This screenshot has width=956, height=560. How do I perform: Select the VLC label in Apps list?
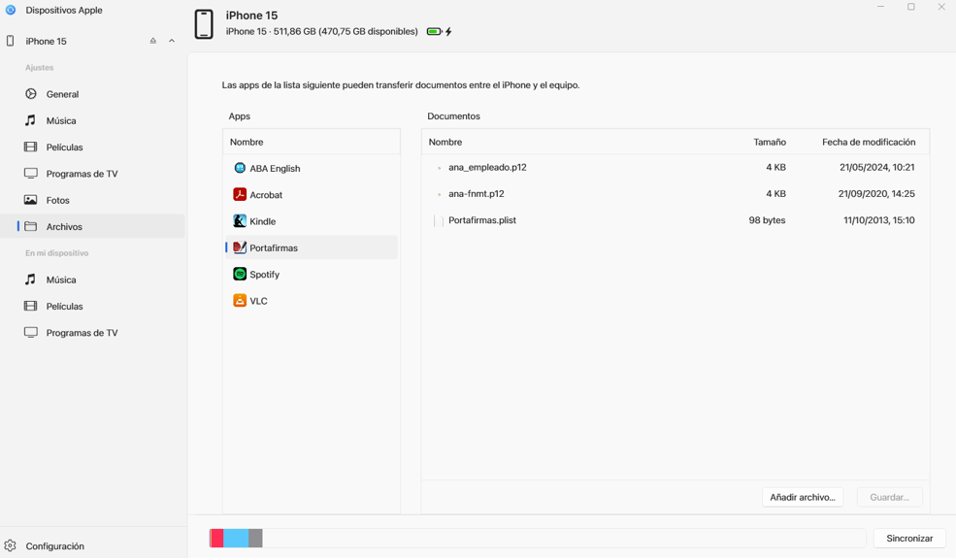click(x=258, y=301)
